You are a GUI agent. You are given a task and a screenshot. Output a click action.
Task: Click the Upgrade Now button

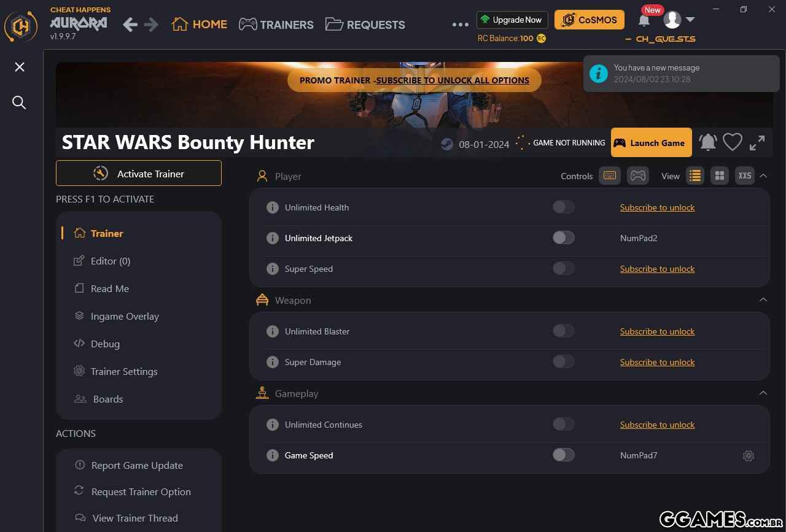(x=512, y=20)
